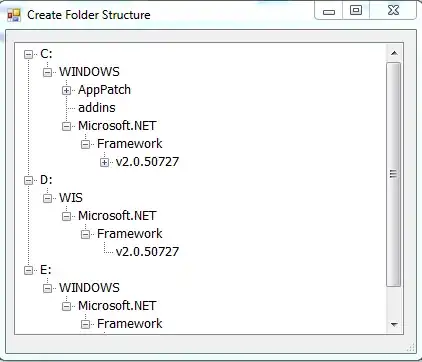Screen dimensions: 422x362
Task: Collapse Framework folder under D: drive
Action: [x=86, y=234]
